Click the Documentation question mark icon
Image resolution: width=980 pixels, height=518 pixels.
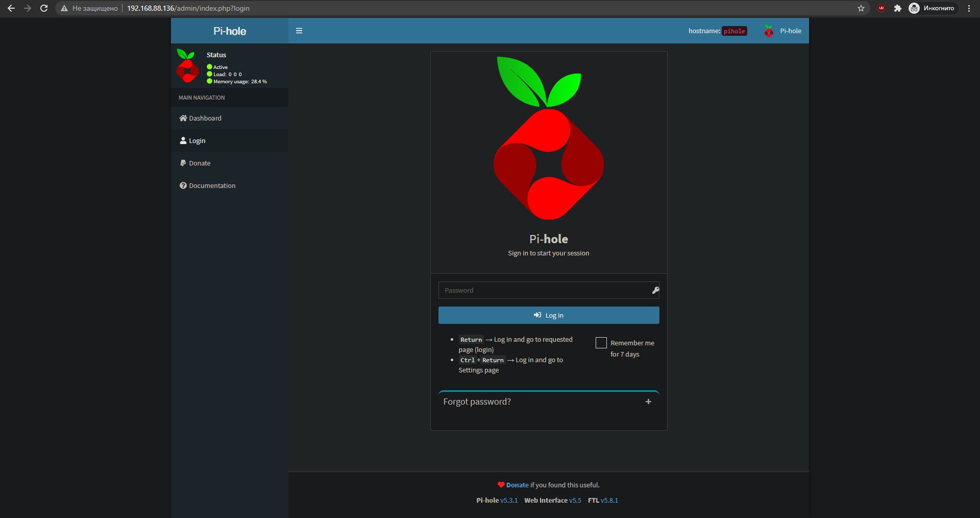[x=183, y=185]
